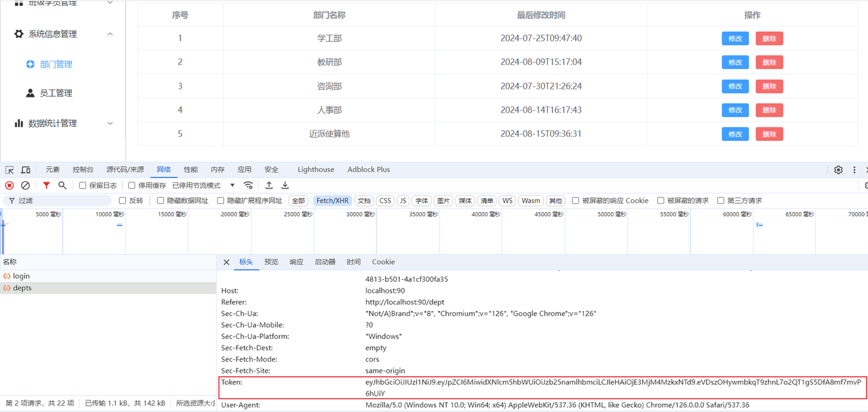Screen dimensions: 868x412
Task: Switch to 响应 request tab
Action: (296, 262)
